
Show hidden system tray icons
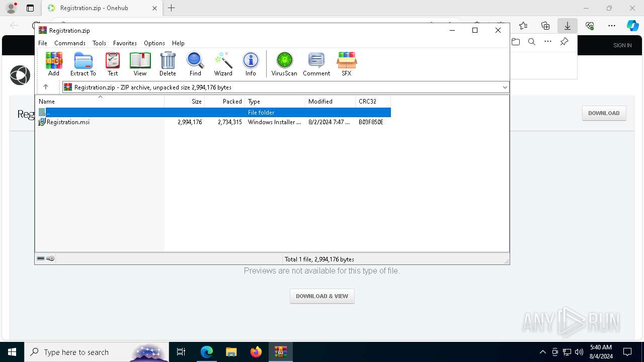[x=542, y=352]
